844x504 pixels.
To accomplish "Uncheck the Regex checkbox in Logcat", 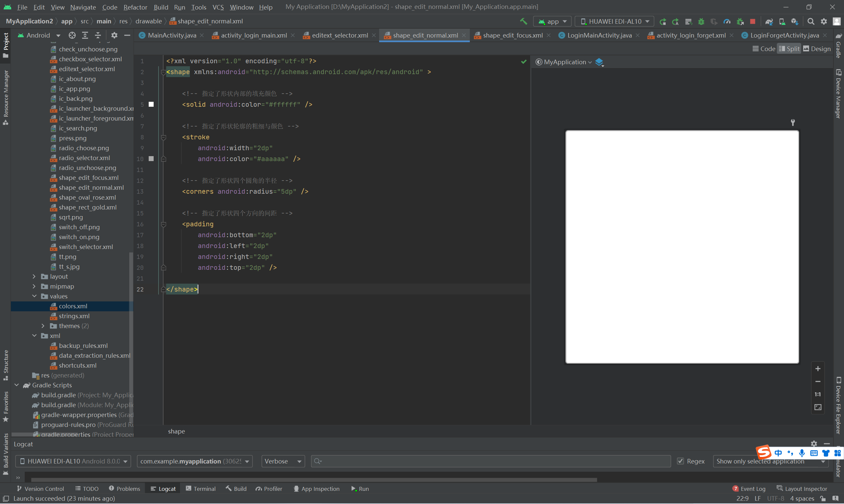I will coord(680,461).
